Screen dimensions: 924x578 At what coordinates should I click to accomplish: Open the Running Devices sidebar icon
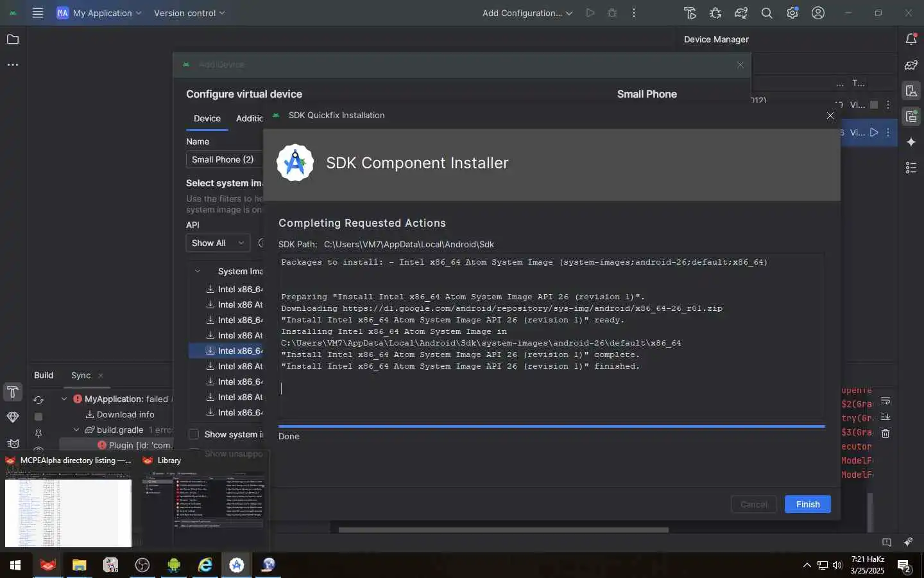(911, 116)
